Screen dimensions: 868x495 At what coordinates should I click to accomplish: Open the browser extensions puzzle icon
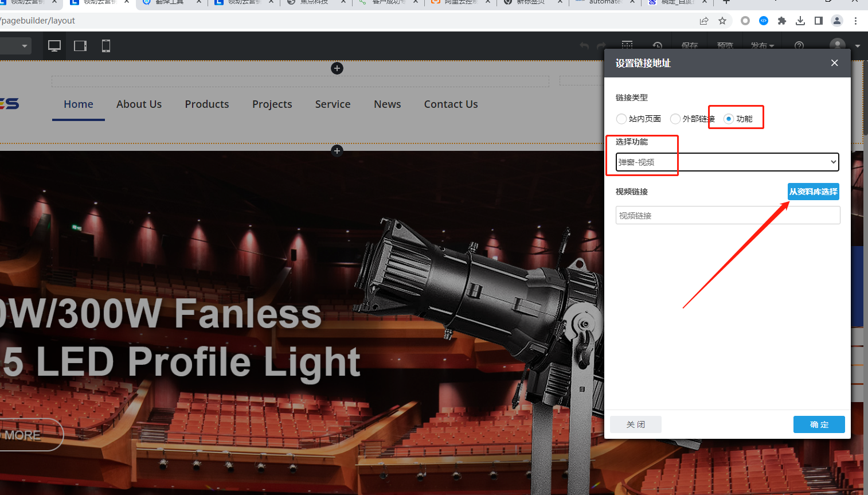coord(781,21)
